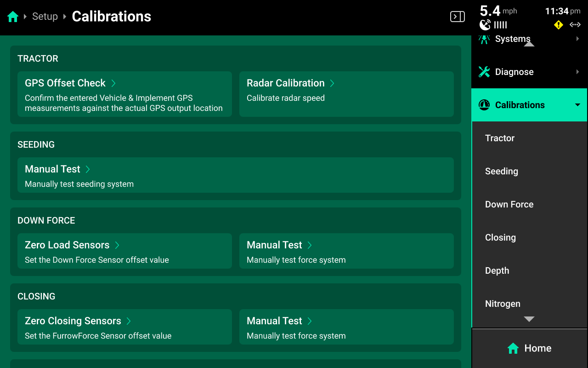This screenshot has width=588, height=368.
Task: Click the Calibrations page title
Action: pyautogui.click(x=112, y=17)
